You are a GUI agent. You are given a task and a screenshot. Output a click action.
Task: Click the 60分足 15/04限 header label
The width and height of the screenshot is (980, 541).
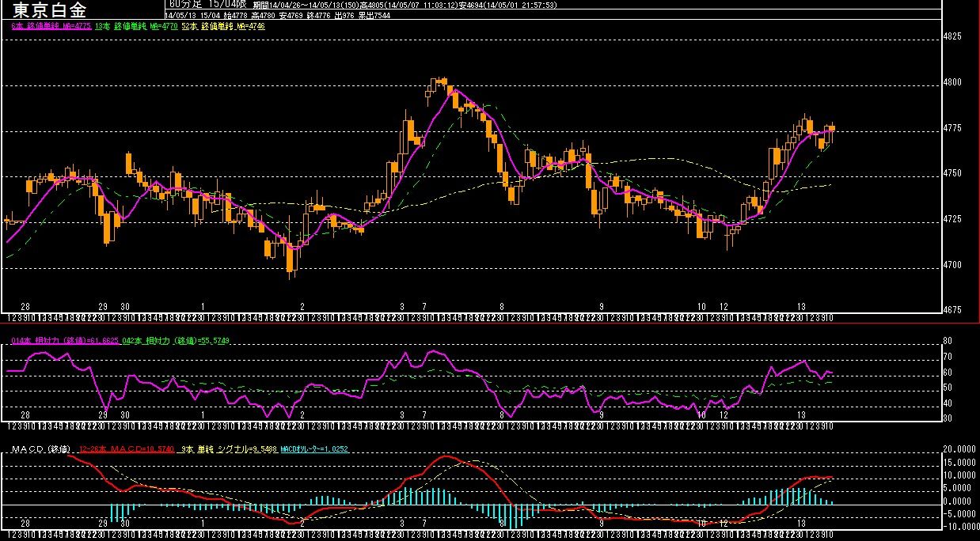coord(209,4)
